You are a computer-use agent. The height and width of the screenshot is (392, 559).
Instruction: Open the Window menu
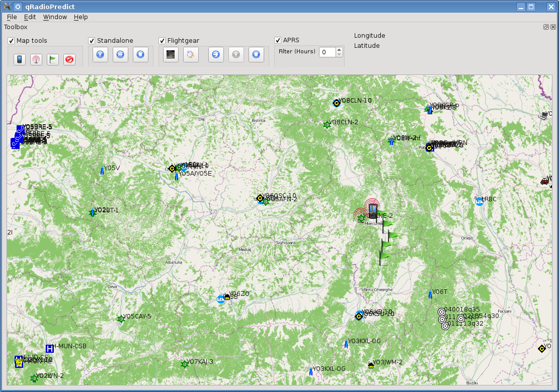tap(55, 17)
